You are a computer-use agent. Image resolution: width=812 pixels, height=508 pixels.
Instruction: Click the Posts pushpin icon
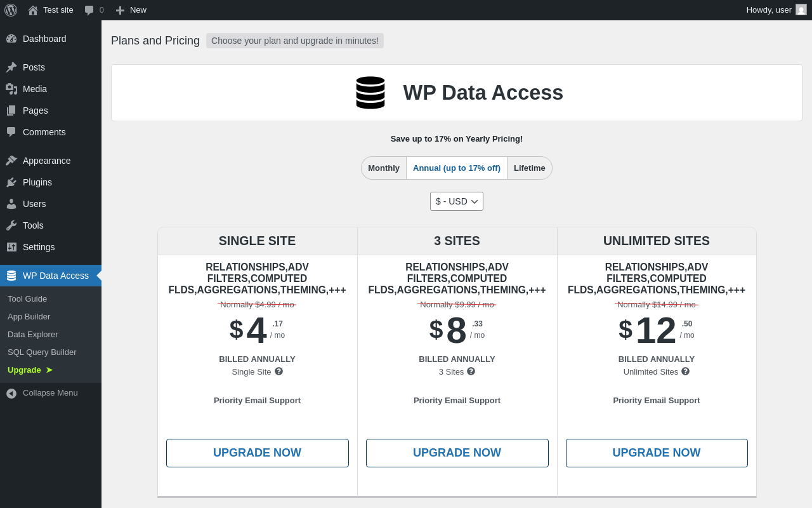coord(11,67)
